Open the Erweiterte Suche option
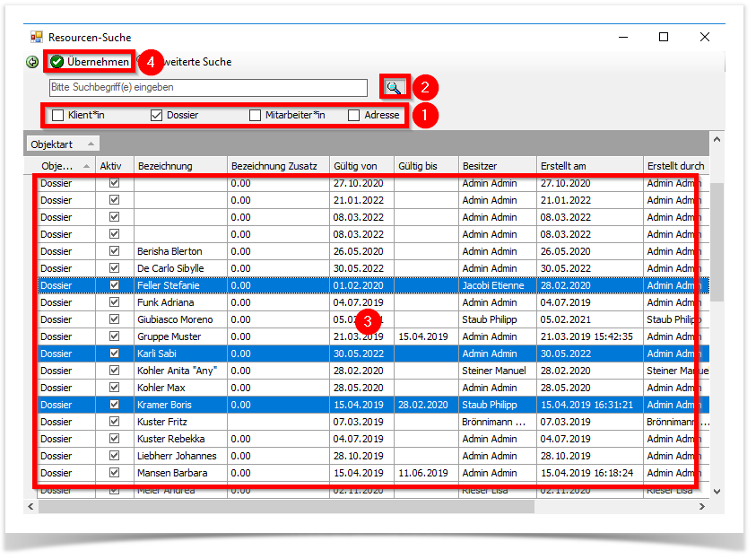756x559 pixels. click(x=191, y=62)
